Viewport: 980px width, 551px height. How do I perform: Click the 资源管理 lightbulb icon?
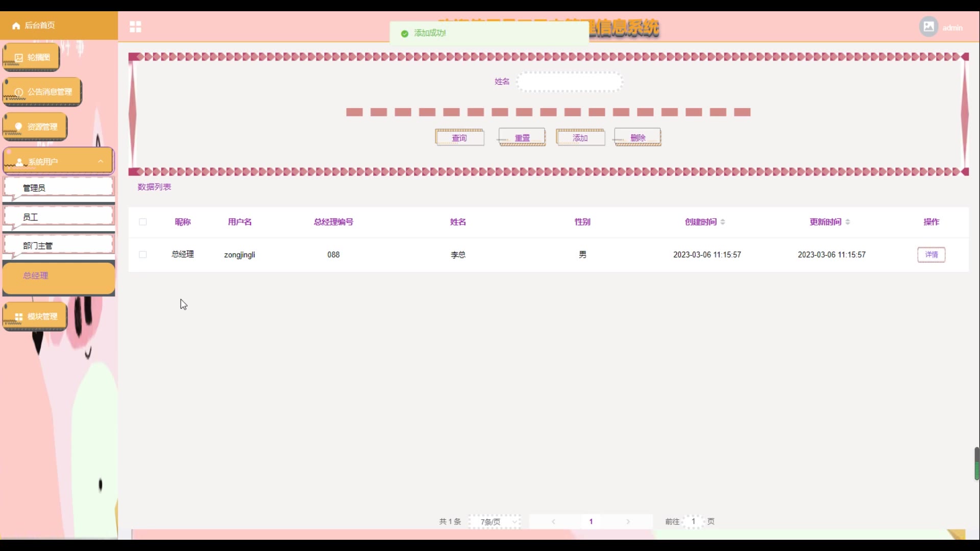[19, 127]
